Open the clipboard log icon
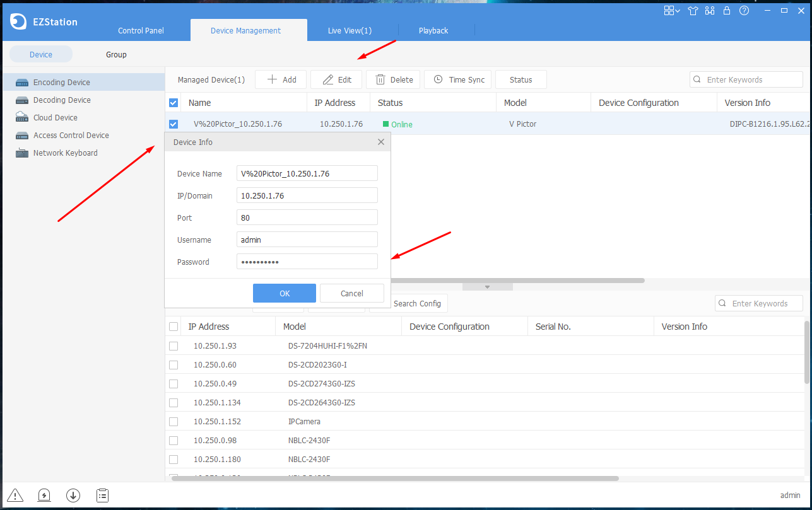Viewport: 812px width, 510px height. point(103,496)
